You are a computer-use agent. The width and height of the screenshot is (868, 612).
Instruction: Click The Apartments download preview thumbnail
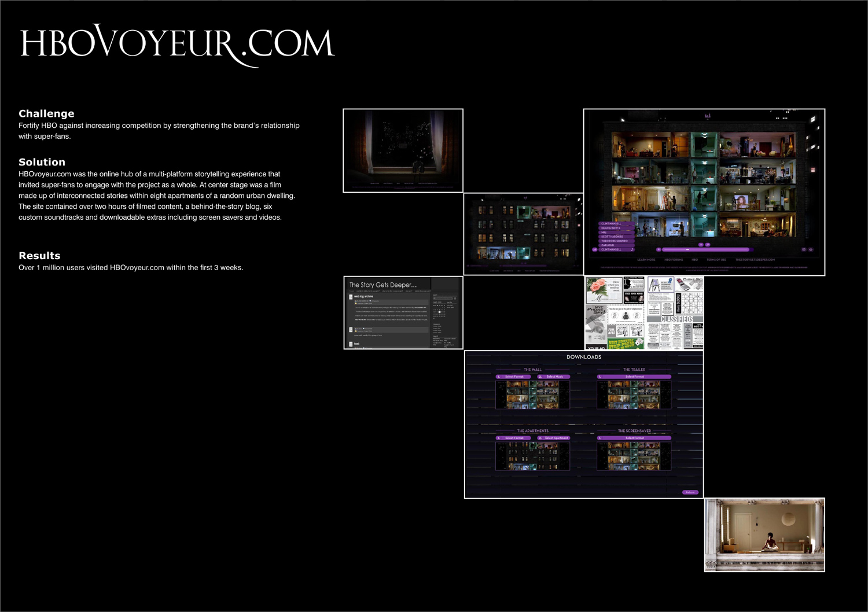tap(533, 456)
